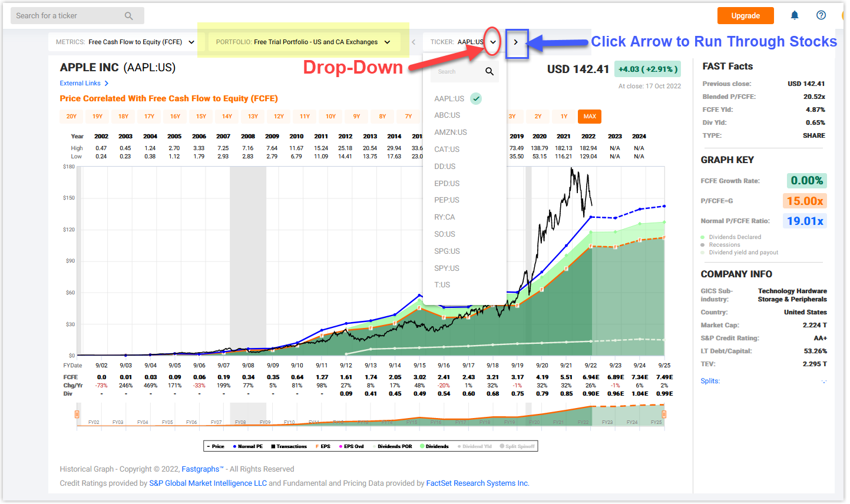Toggle the Normal PE legend series
The width and height of the screenshot is (850, 504).
click(x=248, y=447)
